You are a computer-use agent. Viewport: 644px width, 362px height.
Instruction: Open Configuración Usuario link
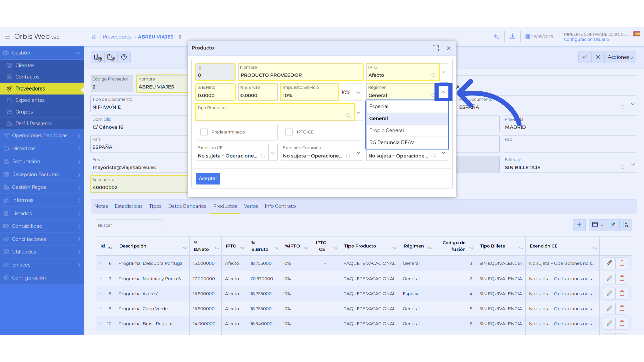click(x=586, y=40)
